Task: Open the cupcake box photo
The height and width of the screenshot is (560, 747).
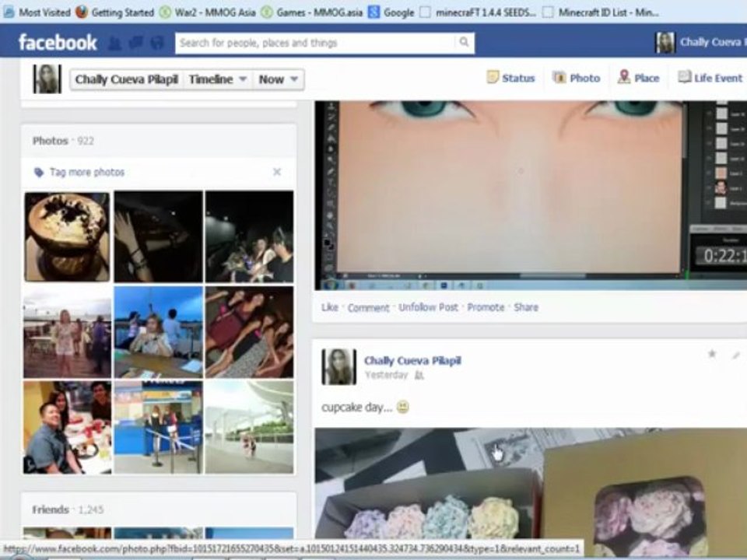Action: click(531, 491)
